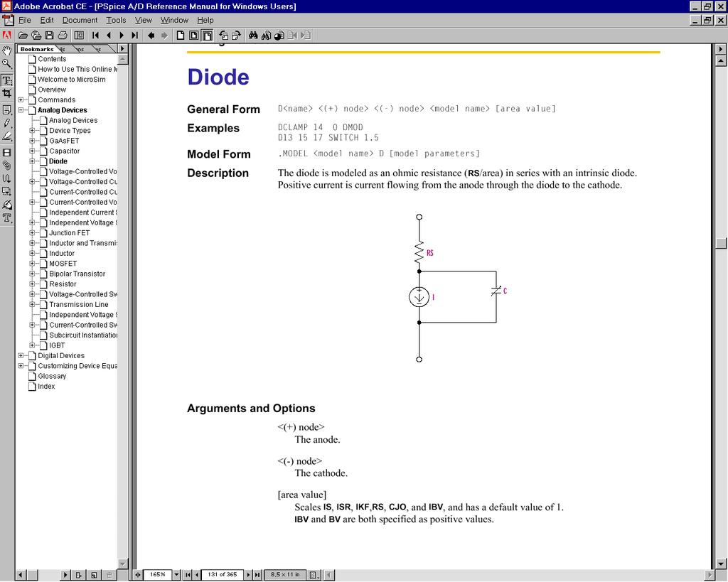
Task: Open the Contents bookmark
Action: click(52, 59)
